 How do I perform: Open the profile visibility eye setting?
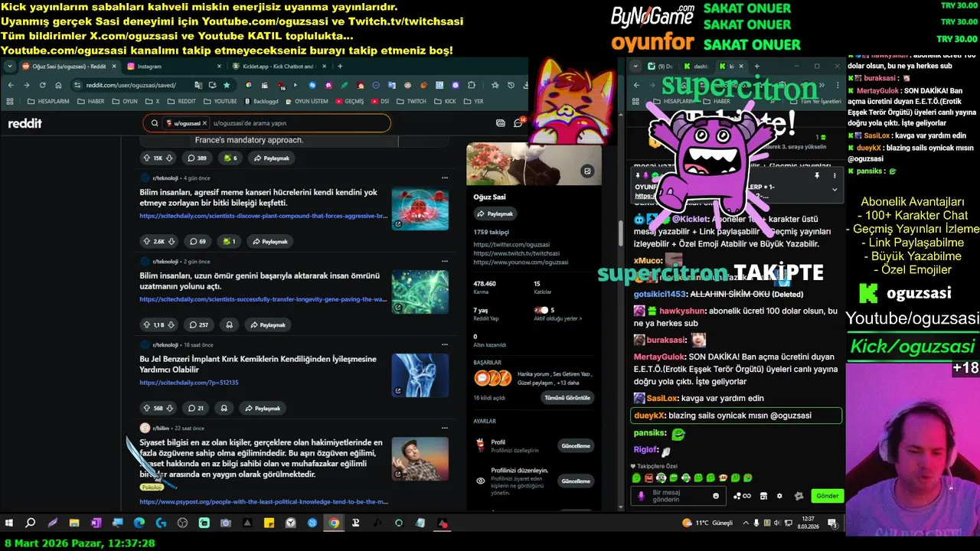click(480, 481)
